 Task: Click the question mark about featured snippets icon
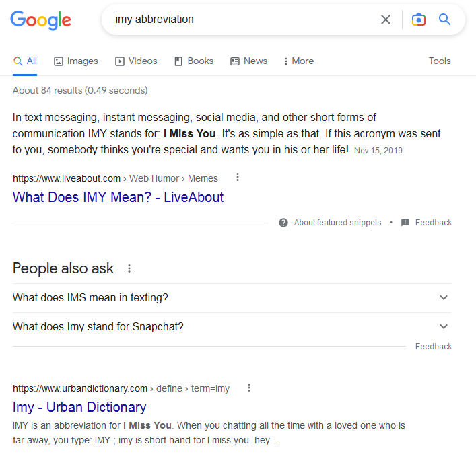coord(283,223)
